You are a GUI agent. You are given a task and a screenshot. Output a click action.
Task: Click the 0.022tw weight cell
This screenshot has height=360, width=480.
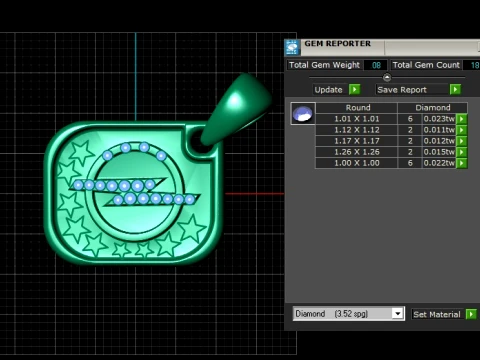439,163
